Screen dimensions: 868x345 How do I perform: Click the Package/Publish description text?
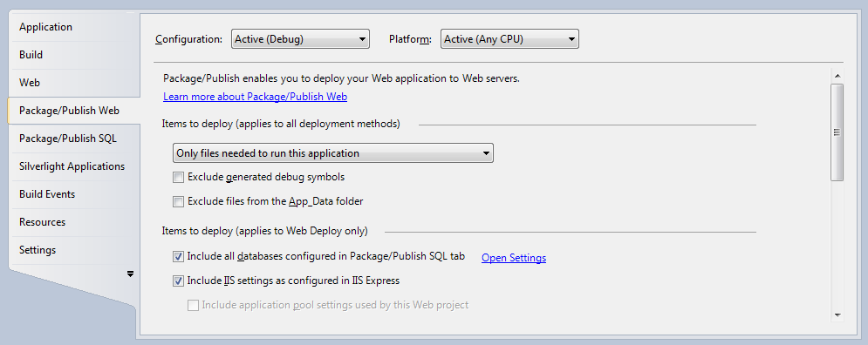342,78
